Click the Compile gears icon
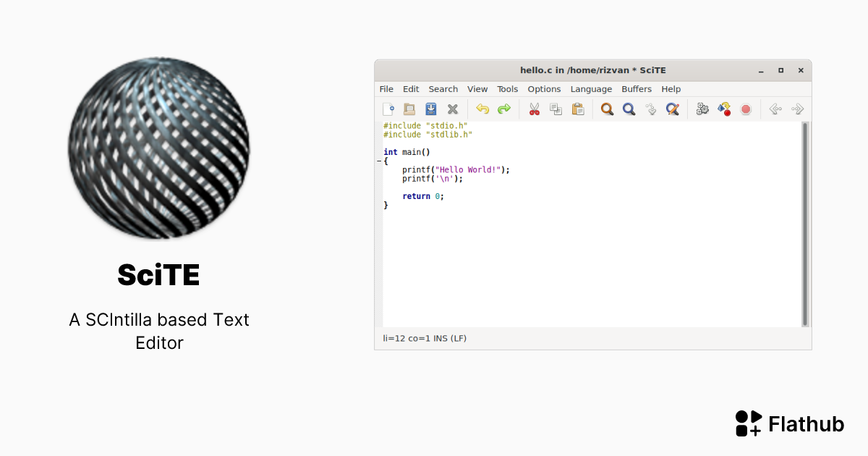This screenshot has height=456, width=868. point(702,109)
